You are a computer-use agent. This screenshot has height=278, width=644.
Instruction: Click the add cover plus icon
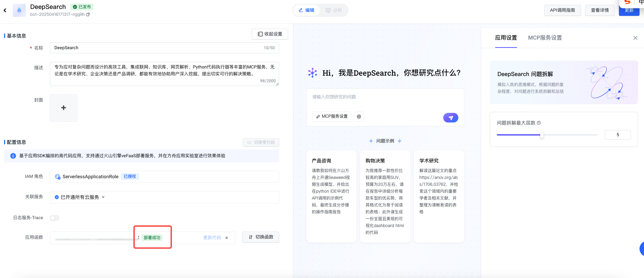click(64, 108)
